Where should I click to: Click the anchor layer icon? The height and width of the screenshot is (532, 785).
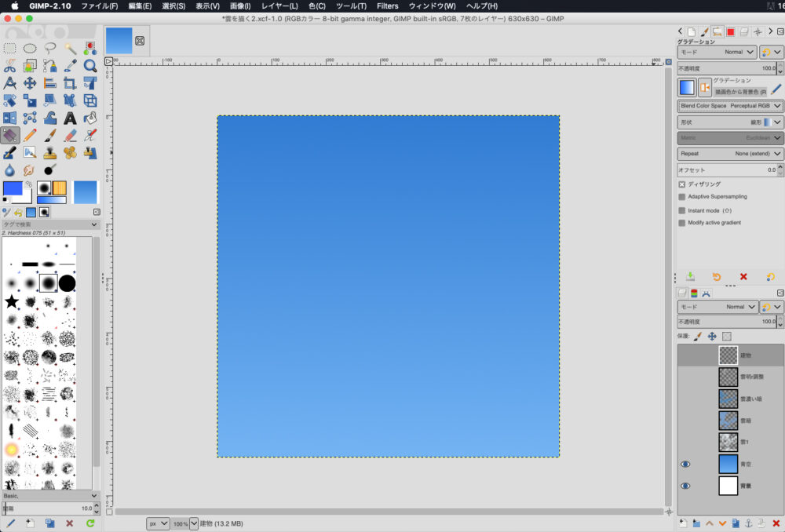click(748, 523)
